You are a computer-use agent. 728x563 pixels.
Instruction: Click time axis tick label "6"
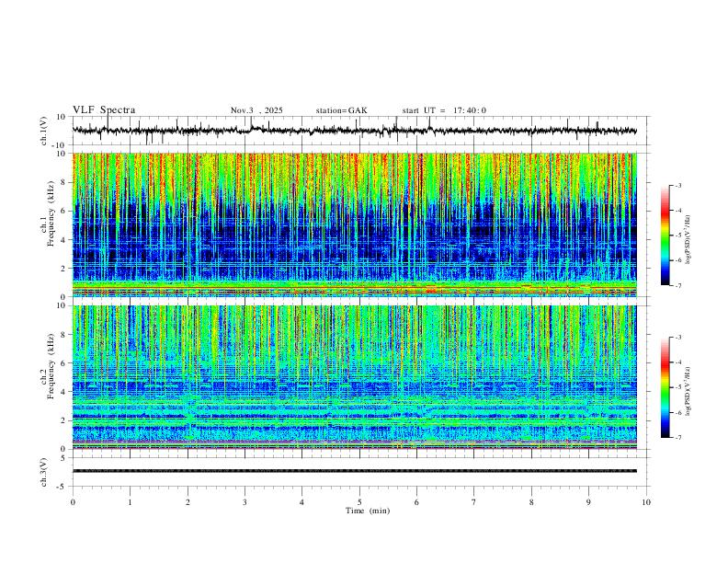(x=417, y=502)
